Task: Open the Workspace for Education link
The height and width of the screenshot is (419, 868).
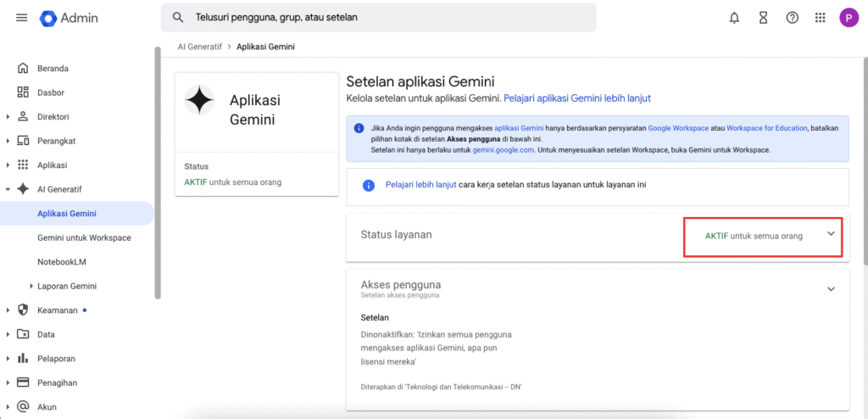Action: point(766,127)
